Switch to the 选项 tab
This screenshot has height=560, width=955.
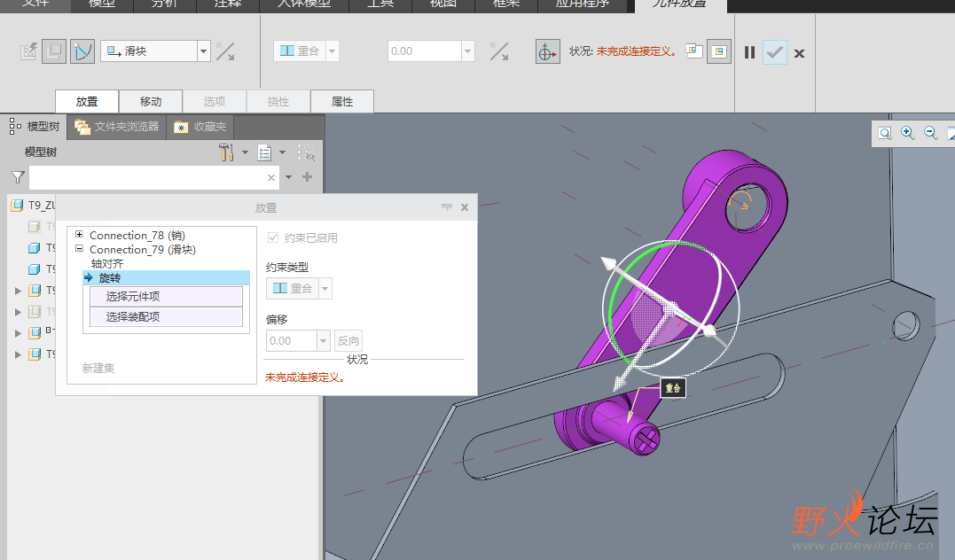(215, 102)
